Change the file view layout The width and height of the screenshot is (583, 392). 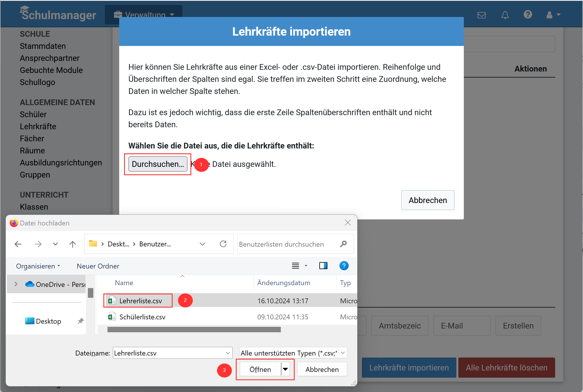[296, 266]
